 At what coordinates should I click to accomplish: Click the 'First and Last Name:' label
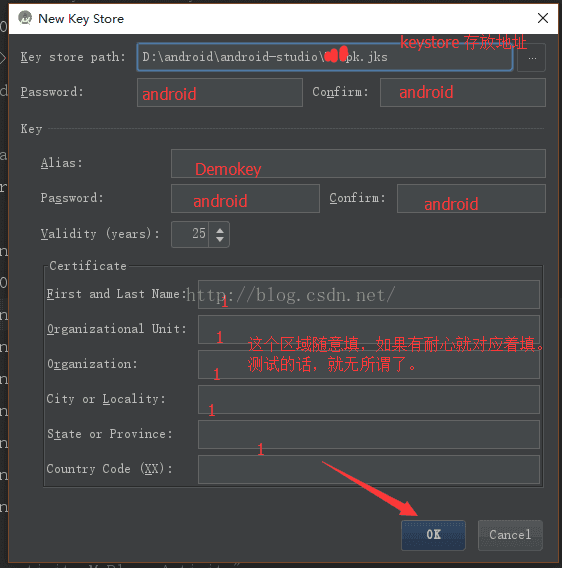116,294
